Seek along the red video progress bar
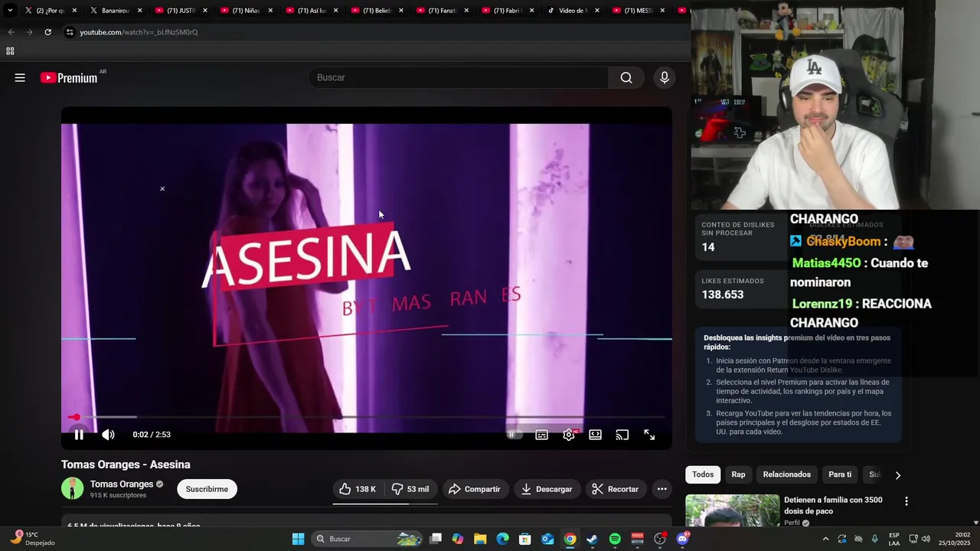This screenshot has height=551, width=980. (367, 417)
